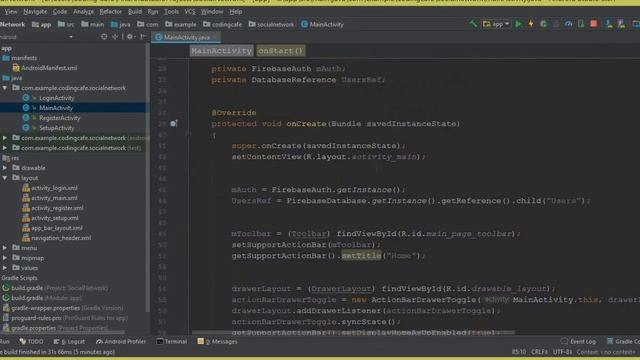640x360 pixels.
Task: Click the Apply Changes lightning icon
Action: [x=531, y=24]
